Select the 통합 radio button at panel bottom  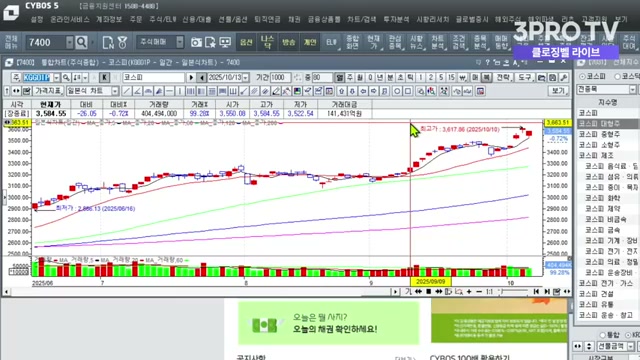602,335
